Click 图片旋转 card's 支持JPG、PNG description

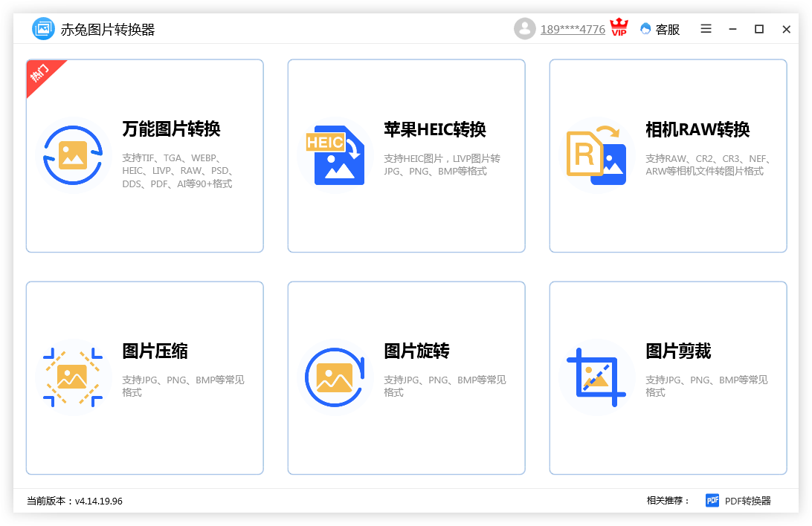coord(445,386)
